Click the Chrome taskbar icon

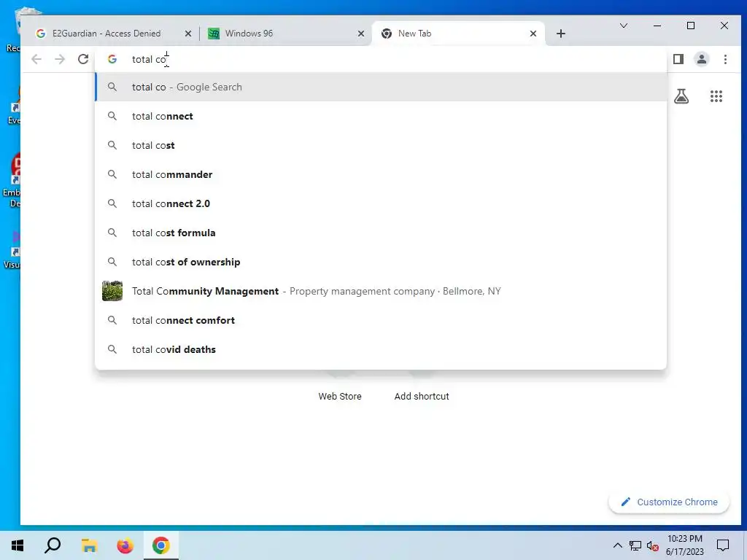tap(161, 545)
